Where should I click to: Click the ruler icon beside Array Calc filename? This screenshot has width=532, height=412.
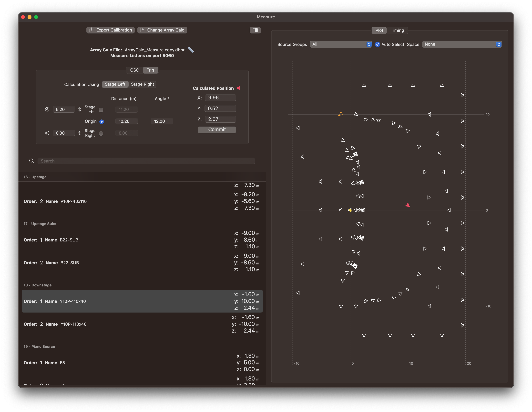[191, 50]
